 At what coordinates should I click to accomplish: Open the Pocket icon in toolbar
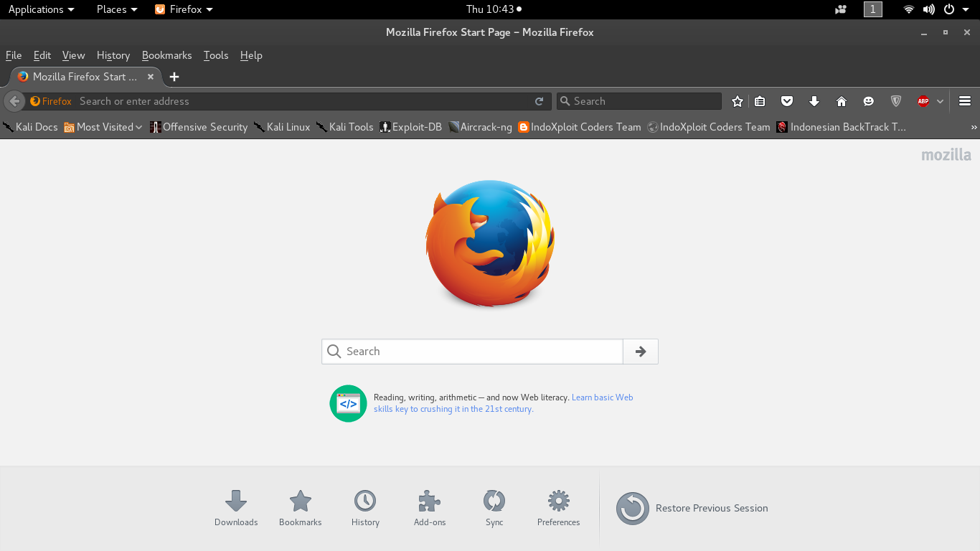(x=787, y=101)
